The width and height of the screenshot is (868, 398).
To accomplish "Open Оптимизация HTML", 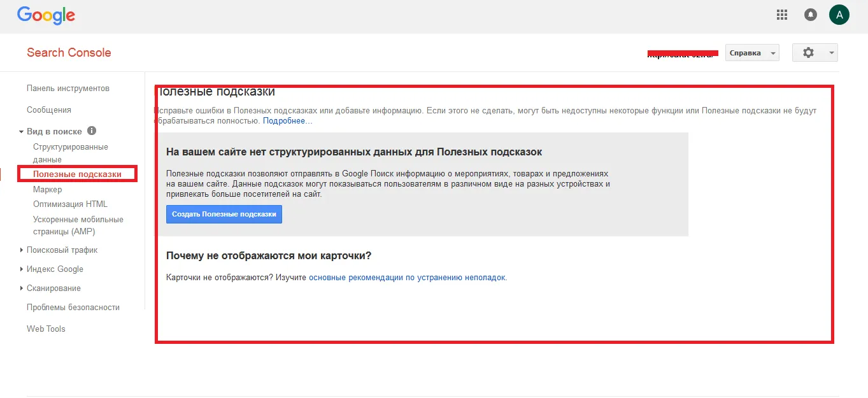I will (71, 204).
